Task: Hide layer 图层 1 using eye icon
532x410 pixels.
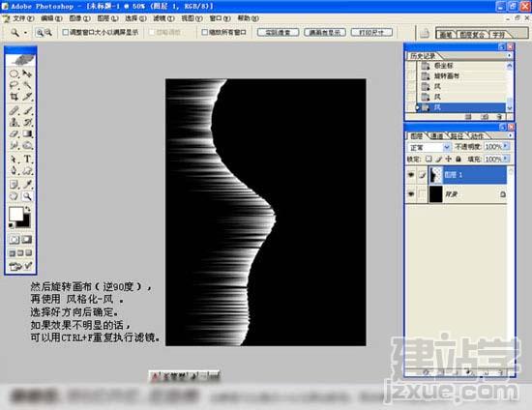Action: click(x=411, y=175)
